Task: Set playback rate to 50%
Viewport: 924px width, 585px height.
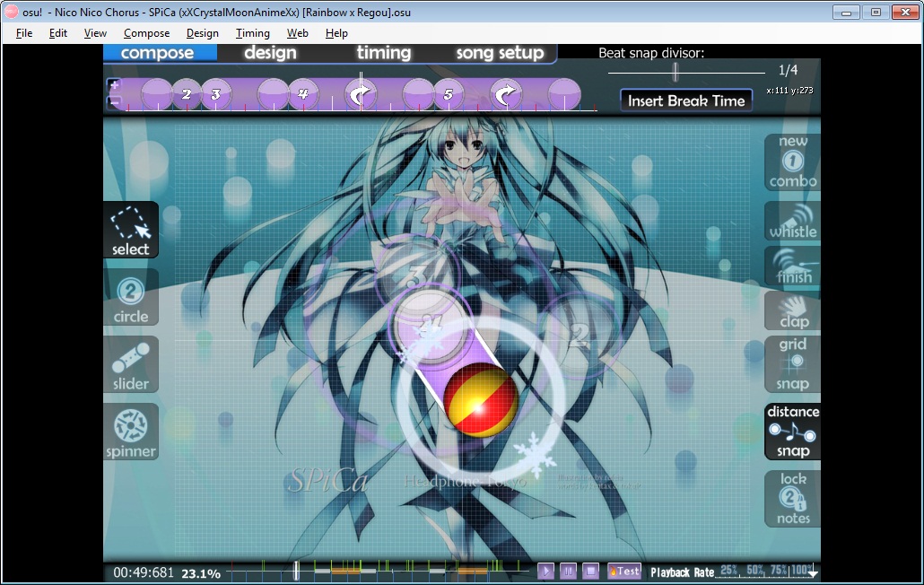Action: [x=754, y=570]
